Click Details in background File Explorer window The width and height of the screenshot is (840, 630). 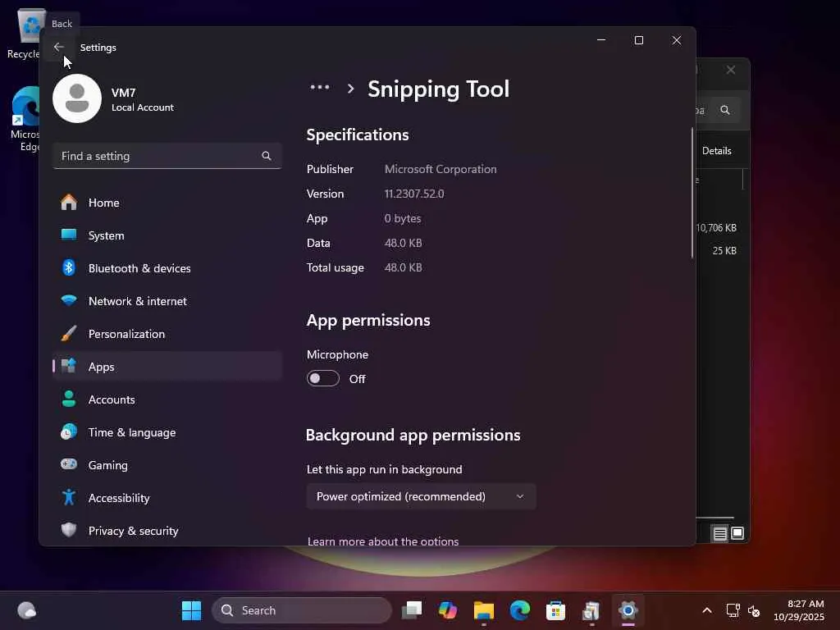pyautogui.click(x=717, y=151)
